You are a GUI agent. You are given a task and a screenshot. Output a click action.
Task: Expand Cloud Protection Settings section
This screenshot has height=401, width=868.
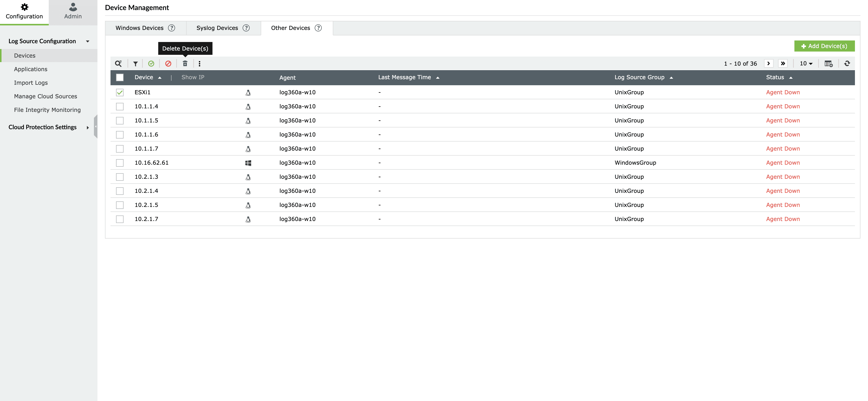pyautogui.click(x=88, y=127)
